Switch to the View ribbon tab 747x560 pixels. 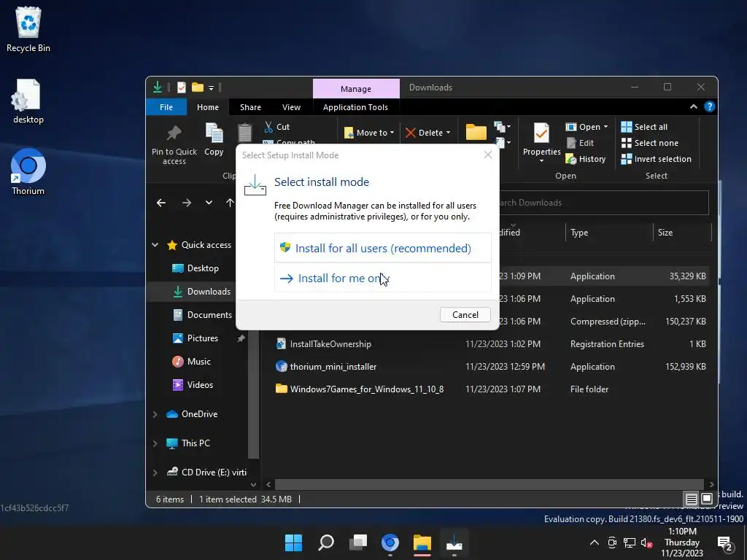point(291,107)
